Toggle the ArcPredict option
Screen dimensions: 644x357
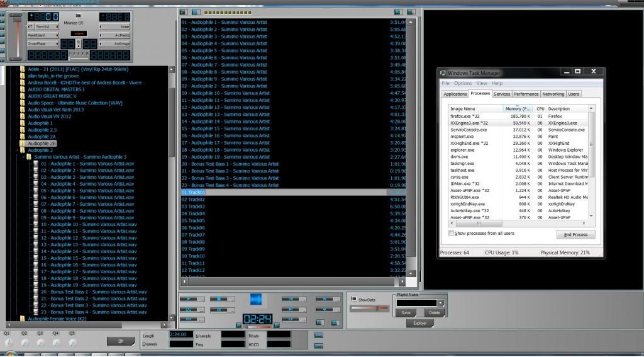pos(114,35)
